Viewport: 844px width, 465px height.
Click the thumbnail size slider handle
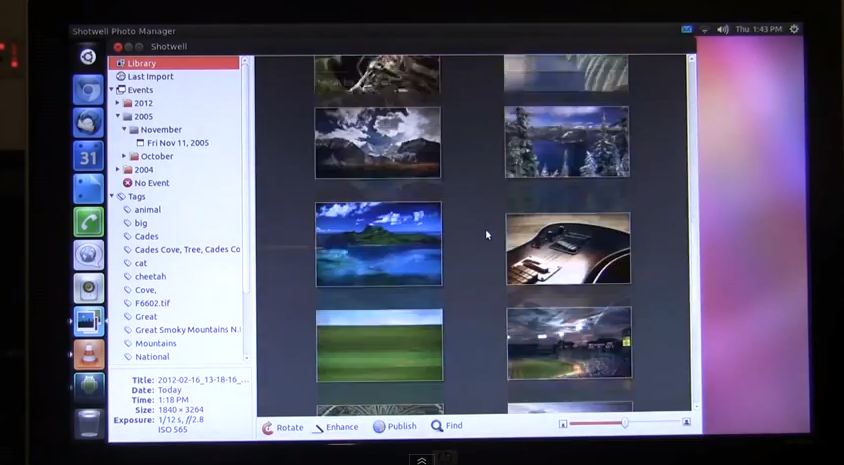point(625,423)
